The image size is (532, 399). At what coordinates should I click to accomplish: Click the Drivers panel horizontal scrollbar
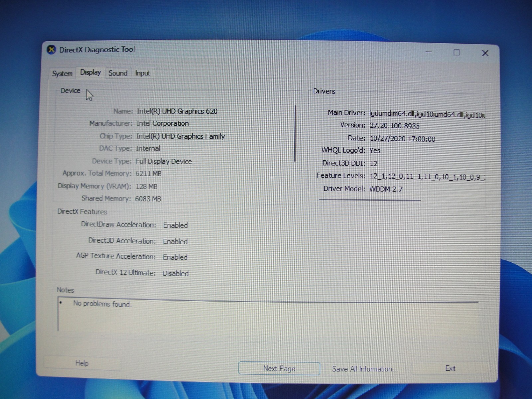[x=370, y=200]
